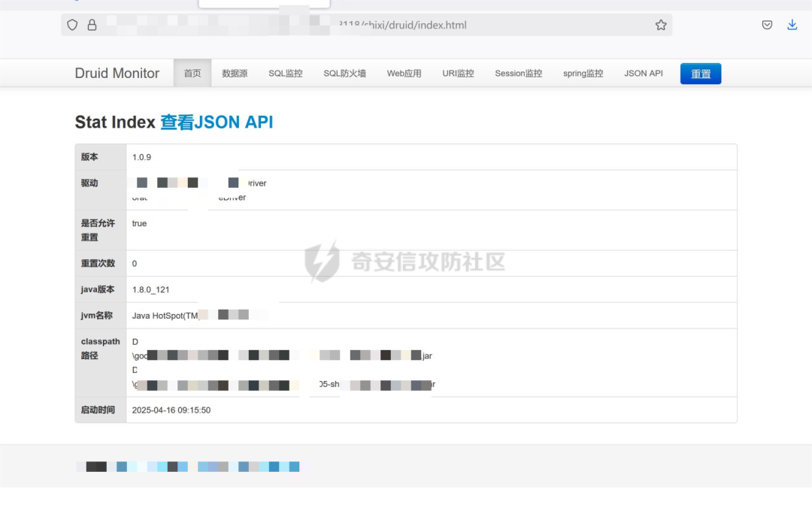Switch to Session监控 tab

(x=518, y=74)
